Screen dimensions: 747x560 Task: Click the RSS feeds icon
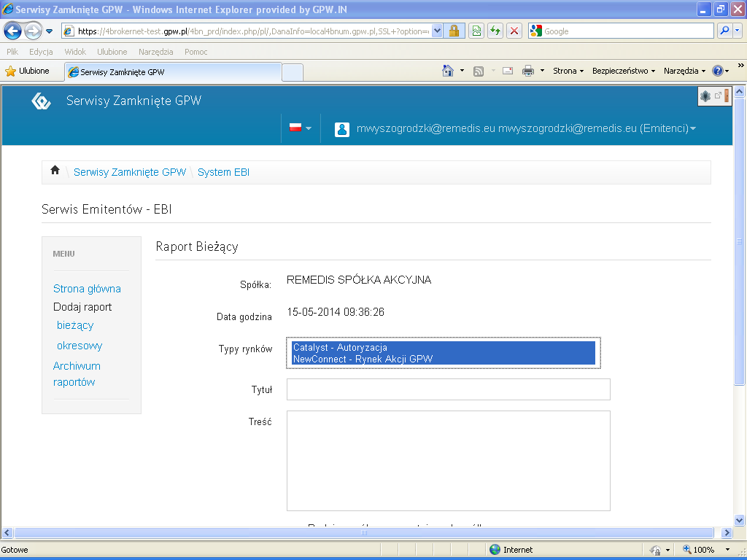point(479,71)
